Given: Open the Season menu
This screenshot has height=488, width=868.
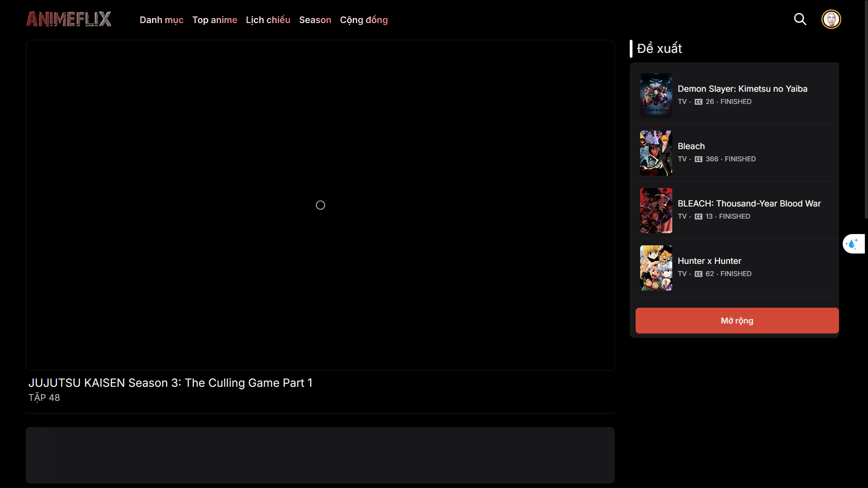Looking at the screenshot, I should [315, 20].
